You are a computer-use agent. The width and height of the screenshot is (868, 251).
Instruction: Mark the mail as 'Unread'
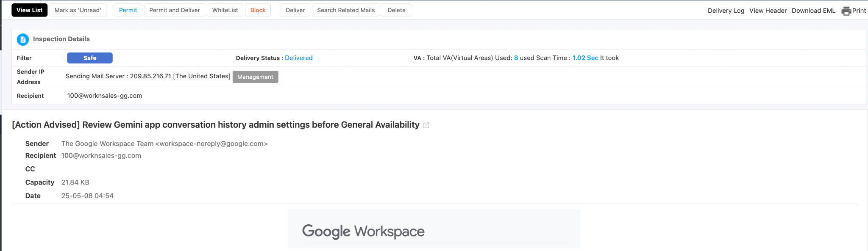[78, 10]
